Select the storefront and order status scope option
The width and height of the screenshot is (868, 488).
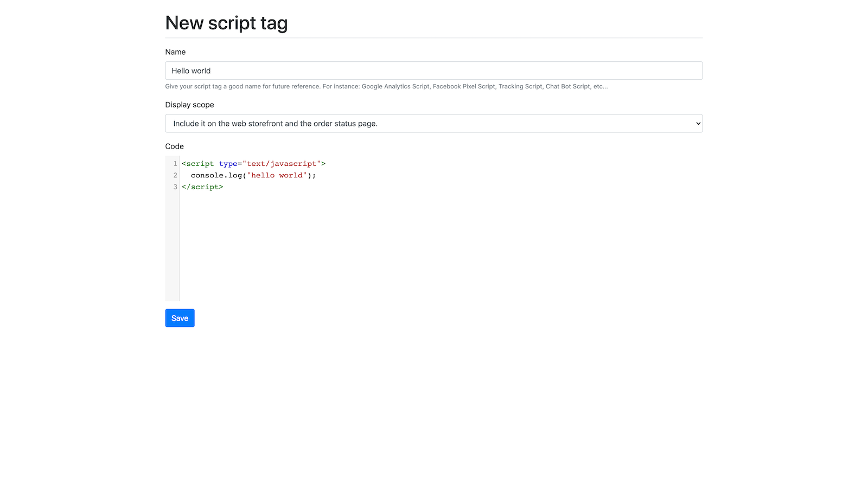(275, 123)
